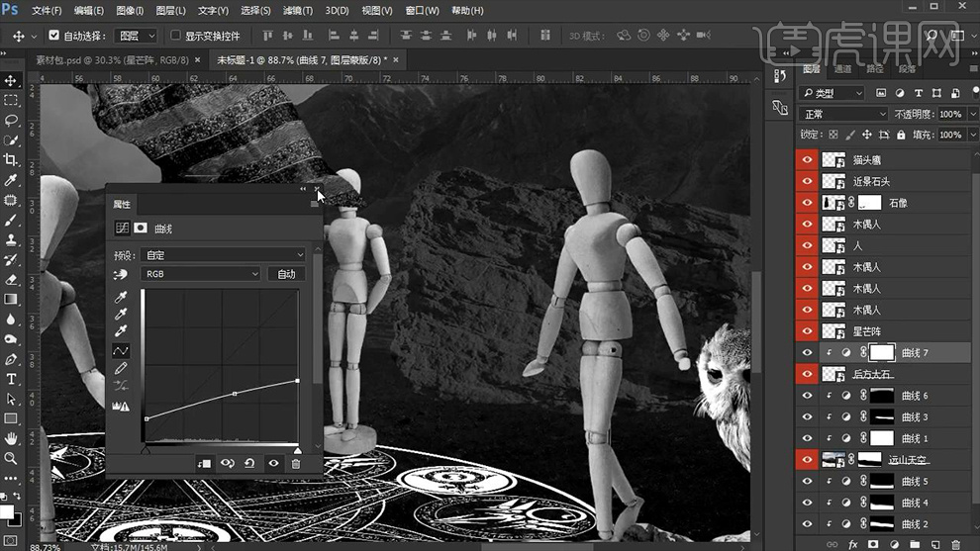This screenshot has width=980, height=551.
Task: Select the Quick Selection tool
Action: pyautogui.click(x=11, y=139)
